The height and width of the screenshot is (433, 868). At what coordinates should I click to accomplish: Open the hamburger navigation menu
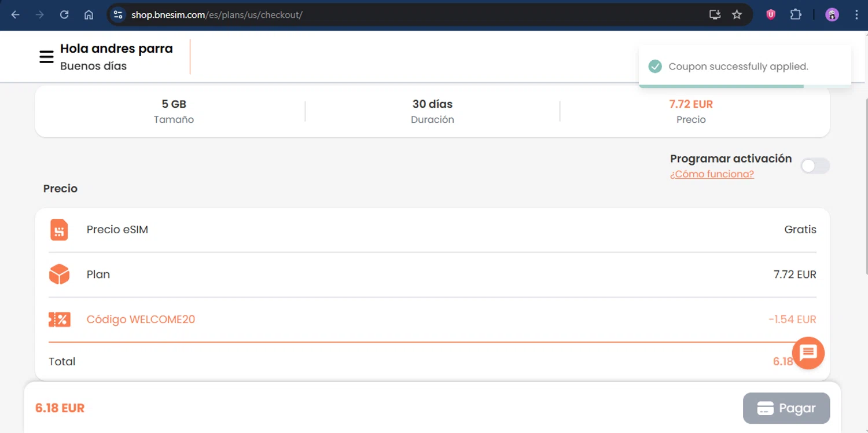(x=46, y=57)
